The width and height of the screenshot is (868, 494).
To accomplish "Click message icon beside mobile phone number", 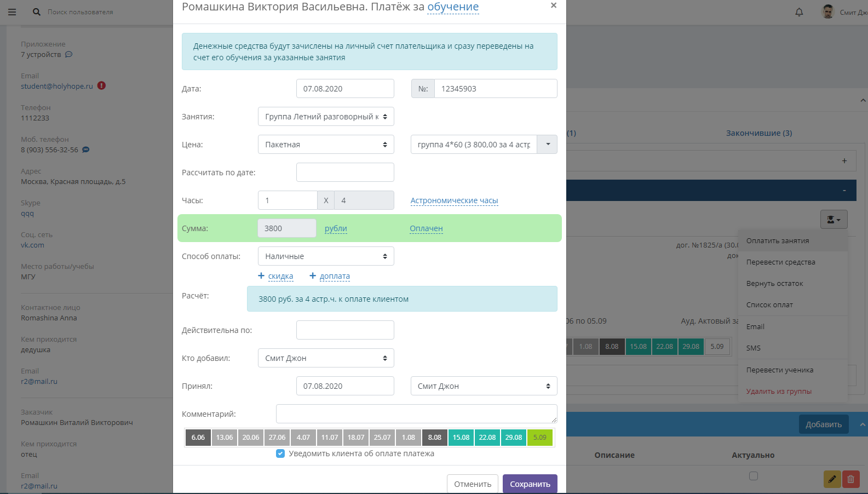I will click(86, 150).
